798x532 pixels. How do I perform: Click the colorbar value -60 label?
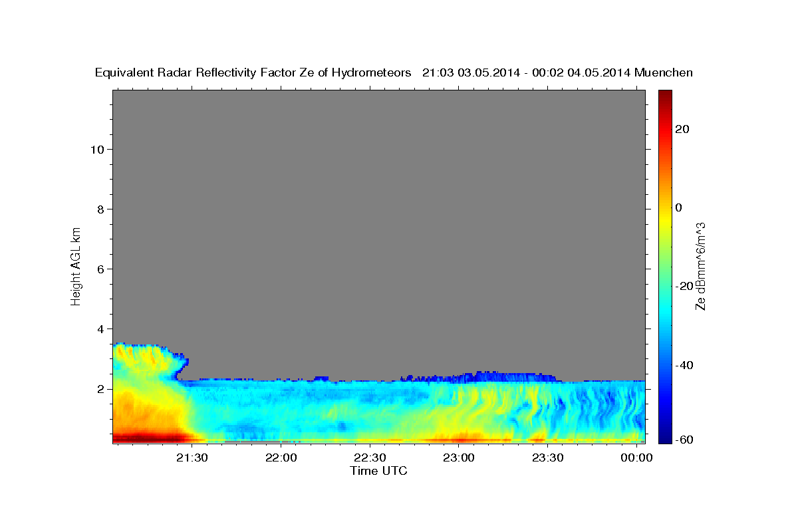[x=684, y=440]
